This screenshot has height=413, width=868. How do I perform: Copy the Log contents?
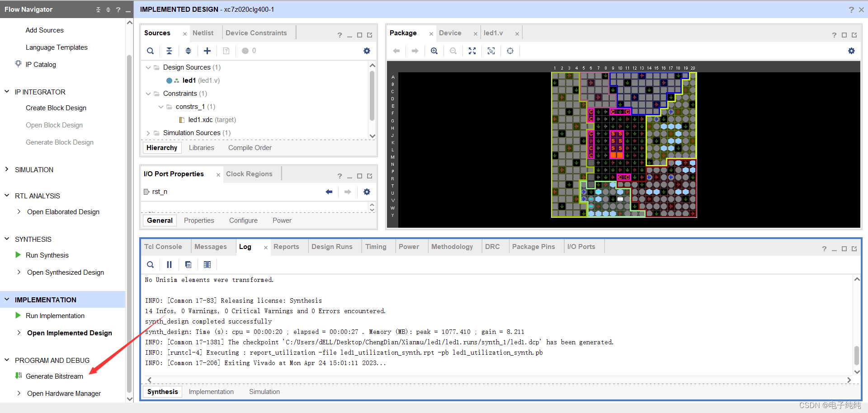tap(188, 265)
